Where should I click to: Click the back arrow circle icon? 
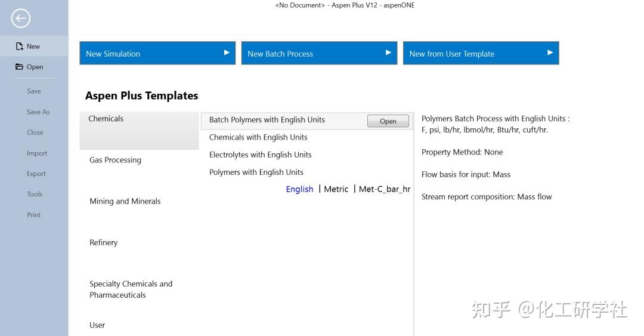(x=21, y=19)
